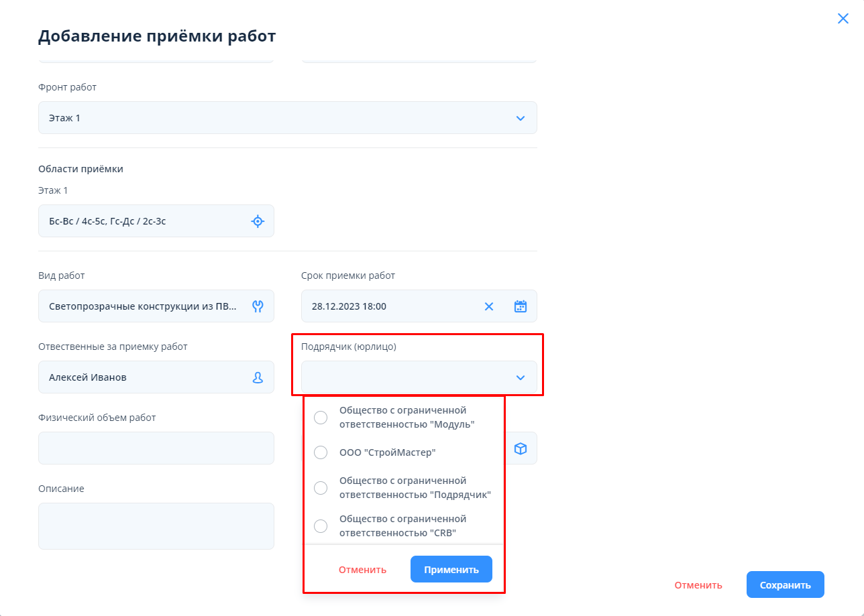Image resolution: width=864 pixels, height=616 pixels.
Task: Choose radio for "Подрядчик" company
Action: tap(321, 488)
